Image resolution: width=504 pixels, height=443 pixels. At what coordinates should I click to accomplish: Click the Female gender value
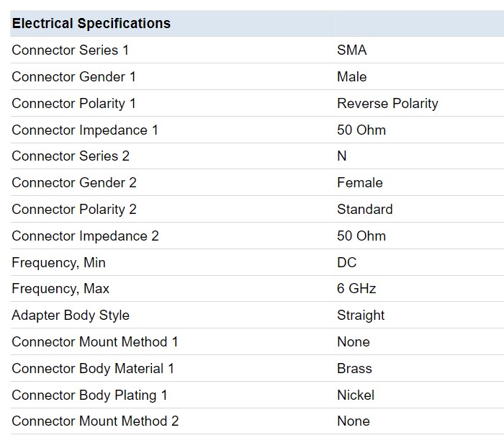360,183
